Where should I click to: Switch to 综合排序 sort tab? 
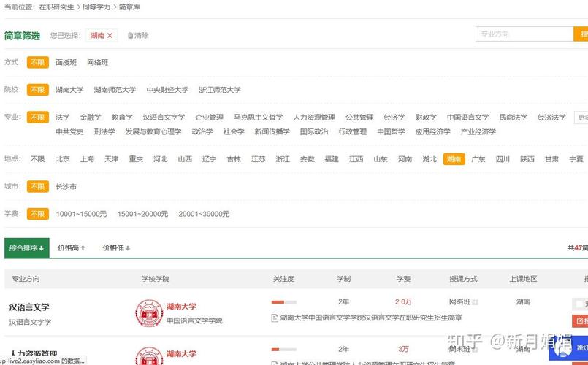27,248
